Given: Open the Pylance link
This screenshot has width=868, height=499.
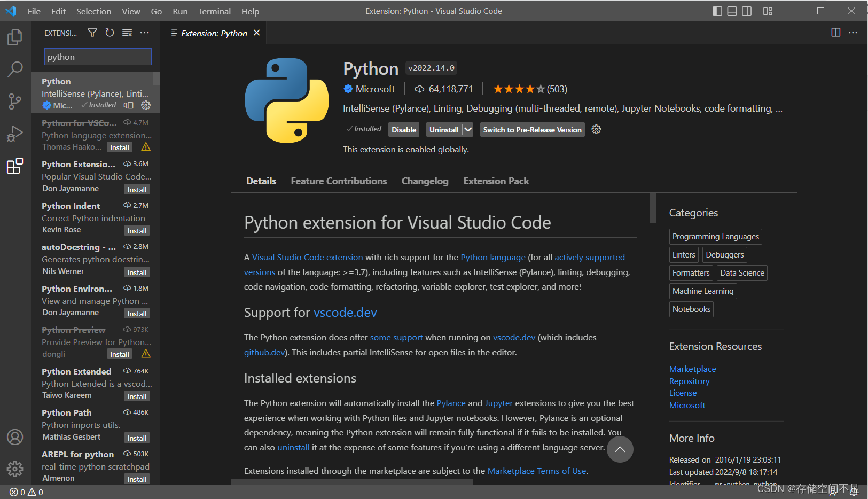Looking at the screenshot, I should (x=451, y=403).
